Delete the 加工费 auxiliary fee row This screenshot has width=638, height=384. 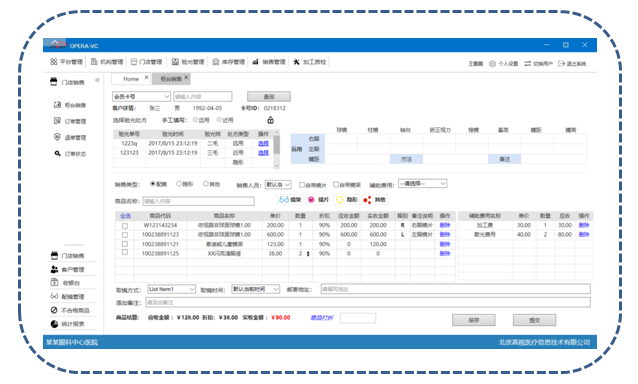[584, 225]
